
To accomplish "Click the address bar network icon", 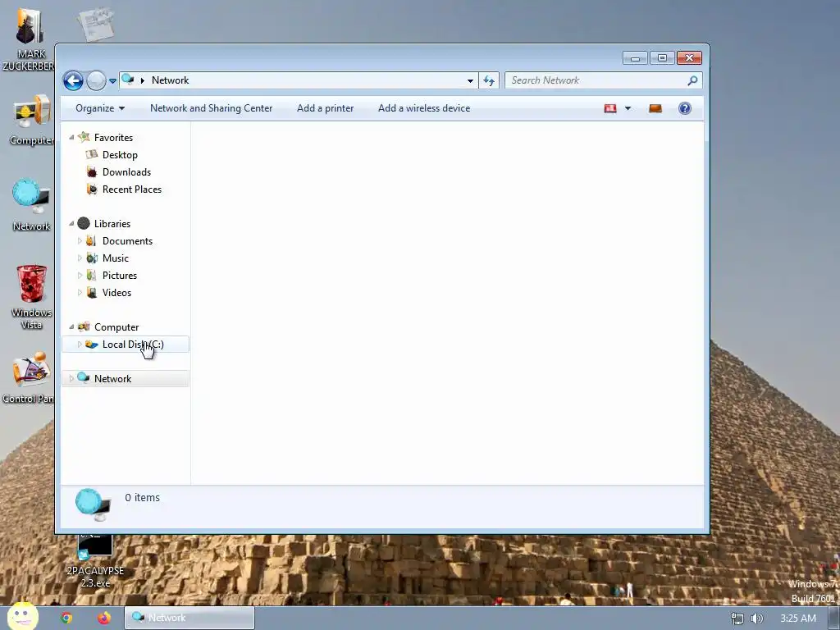I will (128, 80).
